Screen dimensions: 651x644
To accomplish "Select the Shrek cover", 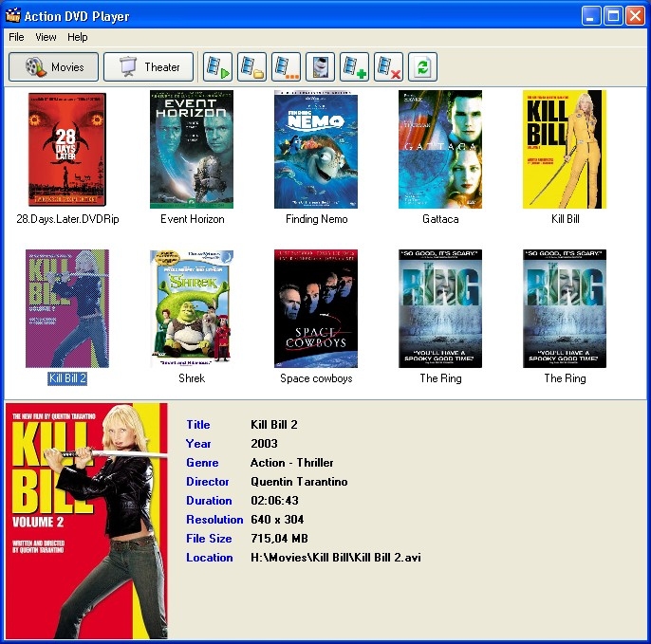I will coord(192,308).
